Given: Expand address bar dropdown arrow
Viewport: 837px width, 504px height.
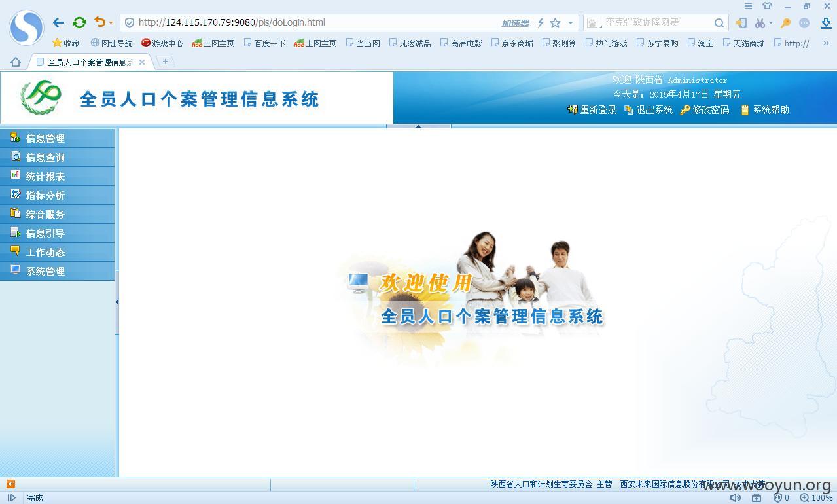Looking at the screenshot, I should coord(571,23).
